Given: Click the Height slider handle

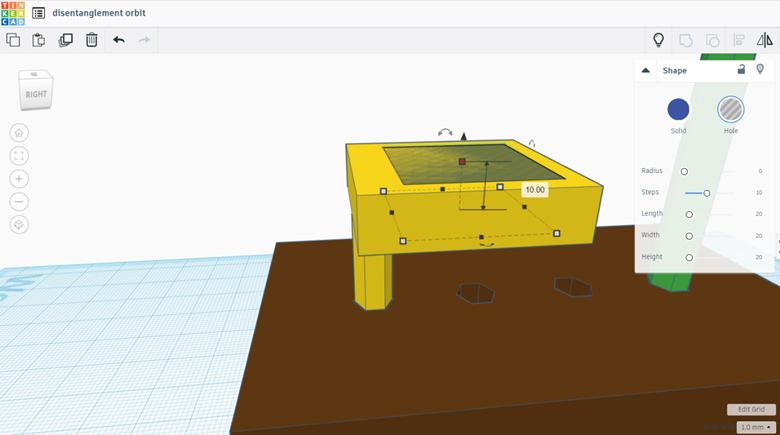Looking at the screenshot, I should click(689, 257).
